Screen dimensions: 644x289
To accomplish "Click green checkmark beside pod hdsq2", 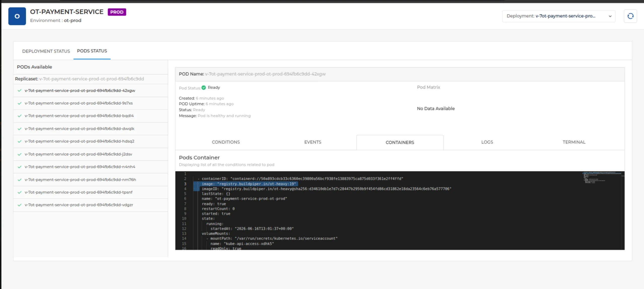I will pyautogui.click(x=19, y=141).
